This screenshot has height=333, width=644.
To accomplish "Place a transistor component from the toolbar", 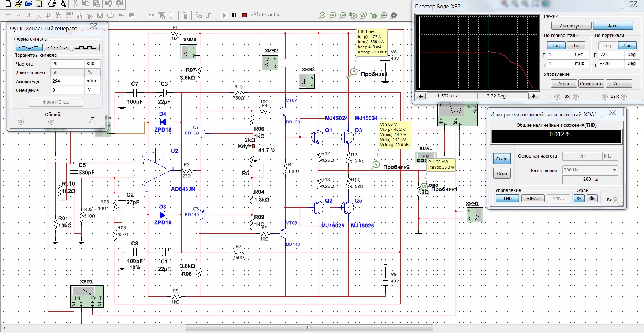I will [x=39, y=15].
